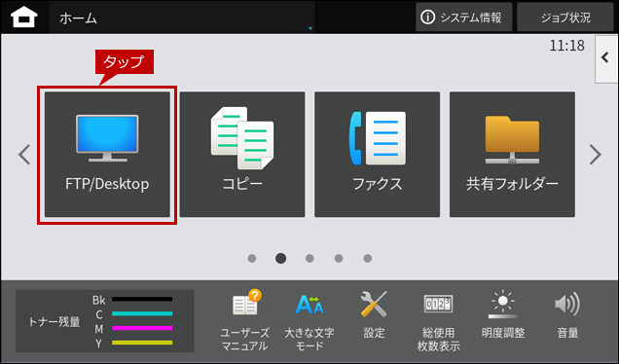Viewport: 619px width, 364px height.
Task: Go to previous home page with left arrow
Action: point(24,155)
